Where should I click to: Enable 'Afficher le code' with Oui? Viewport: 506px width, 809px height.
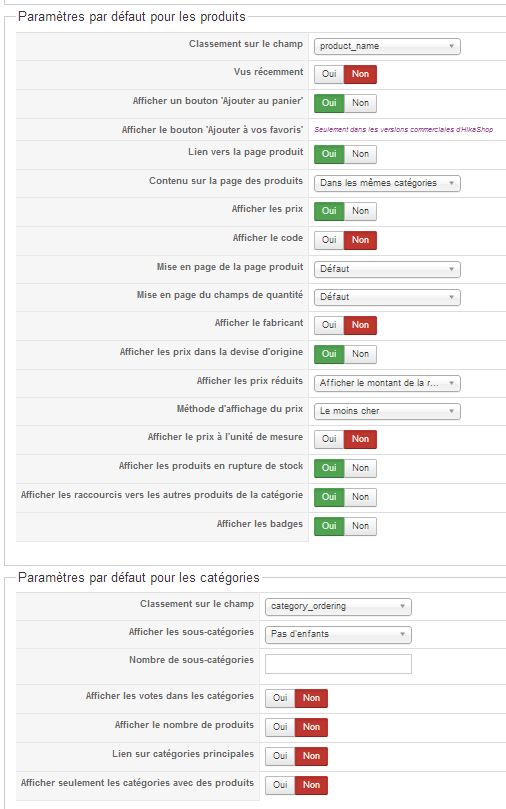329,240
